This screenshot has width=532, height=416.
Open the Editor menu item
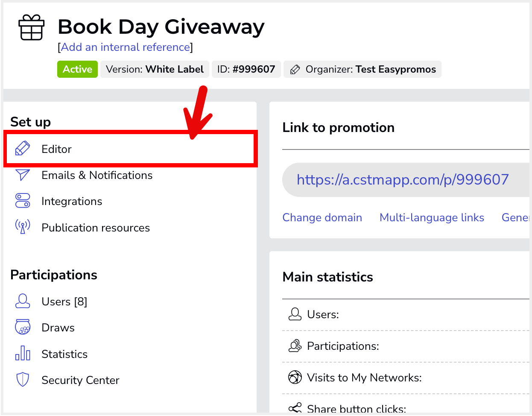click(57, 149)
